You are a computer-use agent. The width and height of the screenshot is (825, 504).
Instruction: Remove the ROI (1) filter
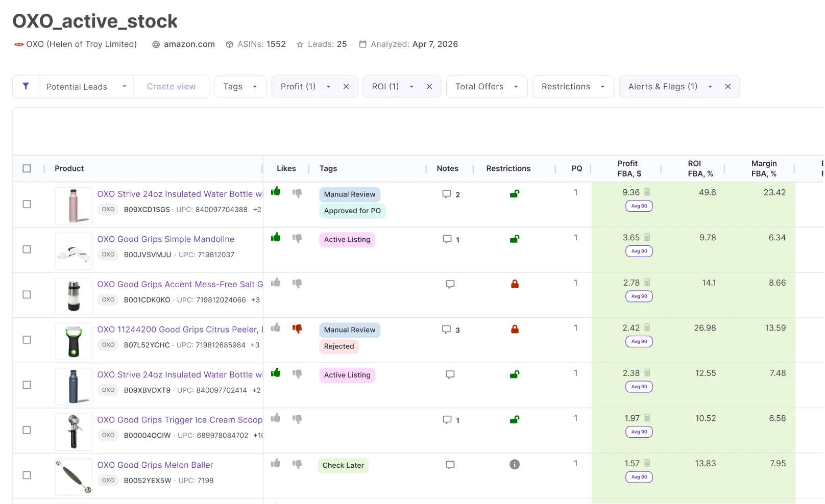429,87
